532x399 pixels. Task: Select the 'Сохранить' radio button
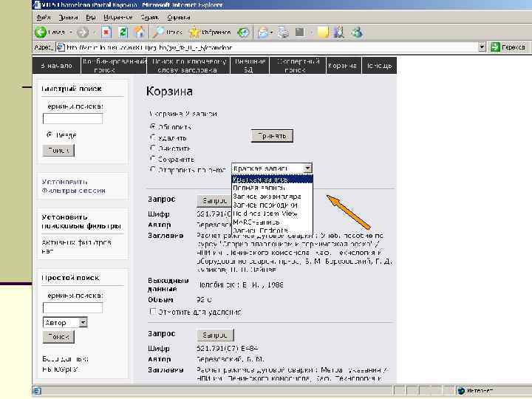coord(153,158)
